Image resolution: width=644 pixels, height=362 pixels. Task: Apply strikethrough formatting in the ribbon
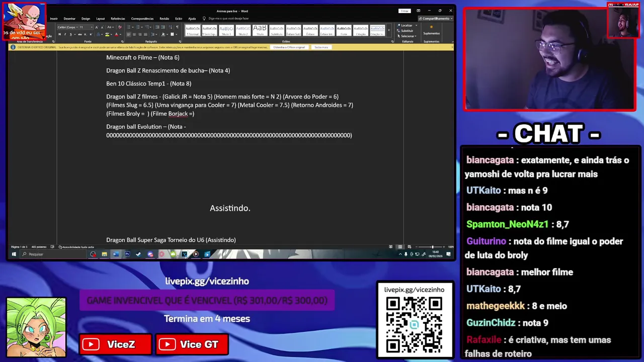pos(80,34)
